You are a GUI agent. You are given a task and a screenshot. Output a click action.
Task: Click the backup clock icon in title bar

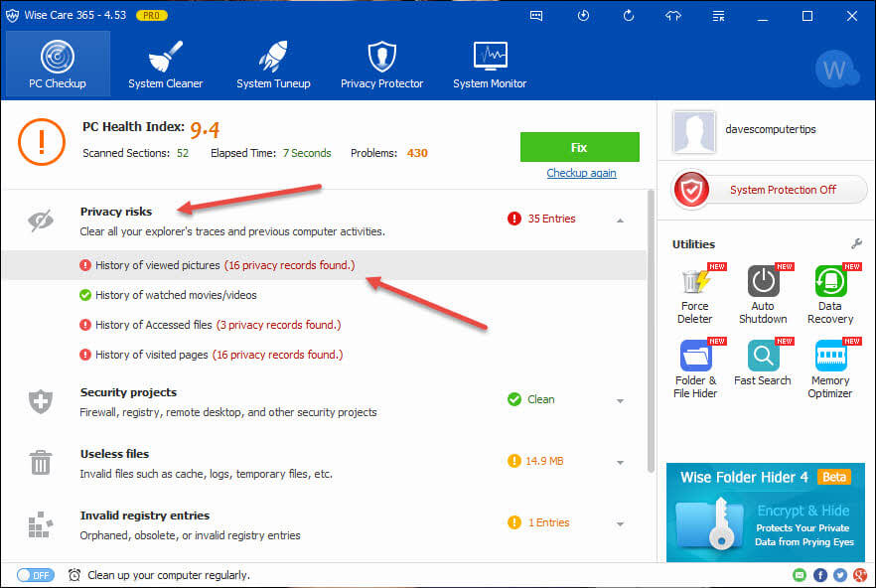[583, 16]
